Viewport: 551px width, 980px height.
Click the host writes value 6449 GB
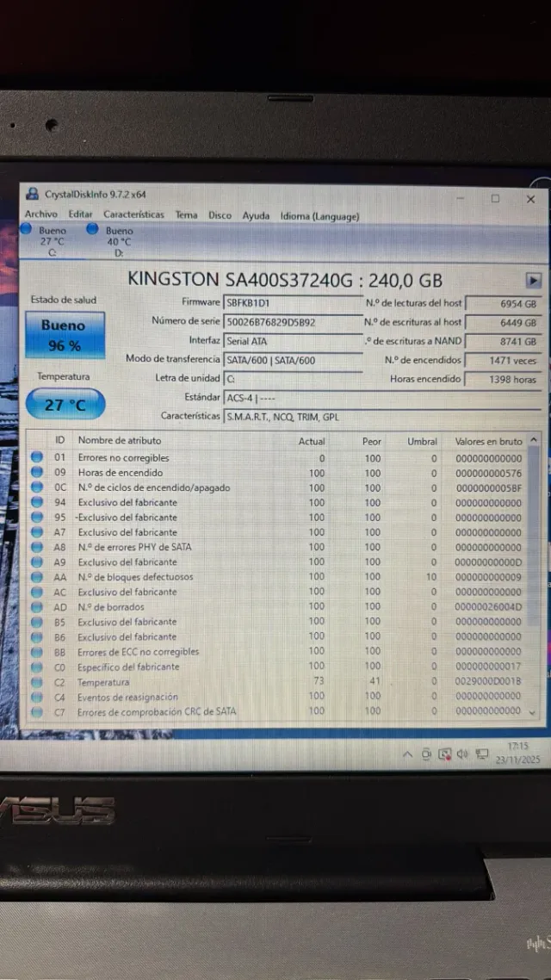503,322
